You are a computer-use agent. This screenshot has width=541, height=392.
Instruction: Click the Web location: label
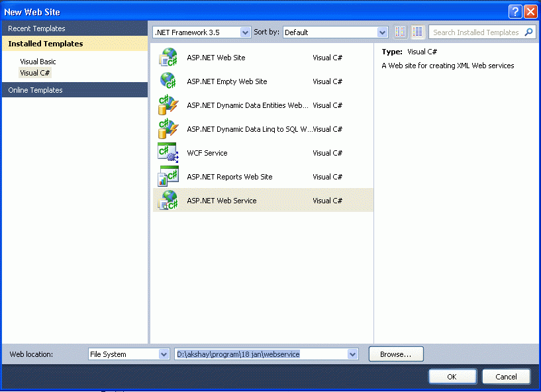tap(31, 354)
